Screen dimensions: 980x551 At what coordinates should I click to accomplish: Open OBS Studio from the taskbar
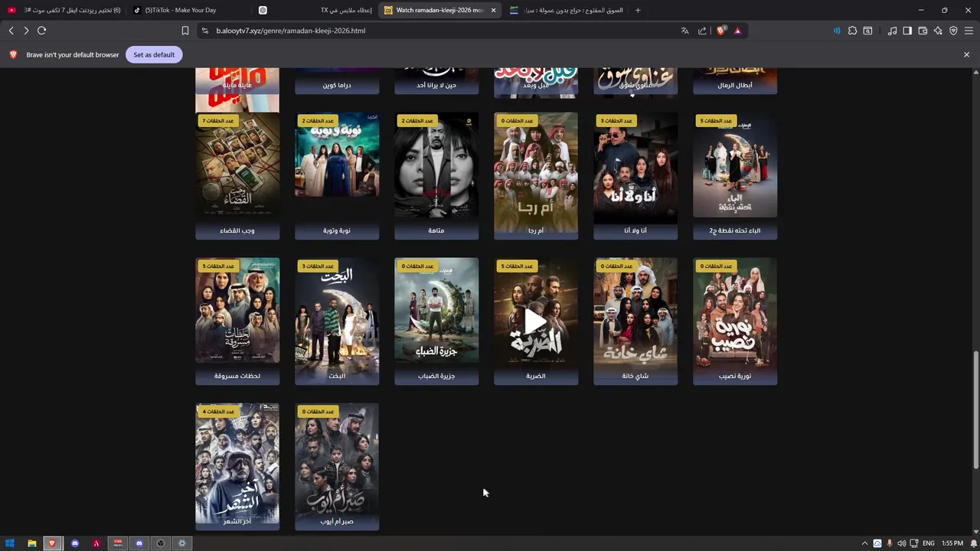(161, 543)
